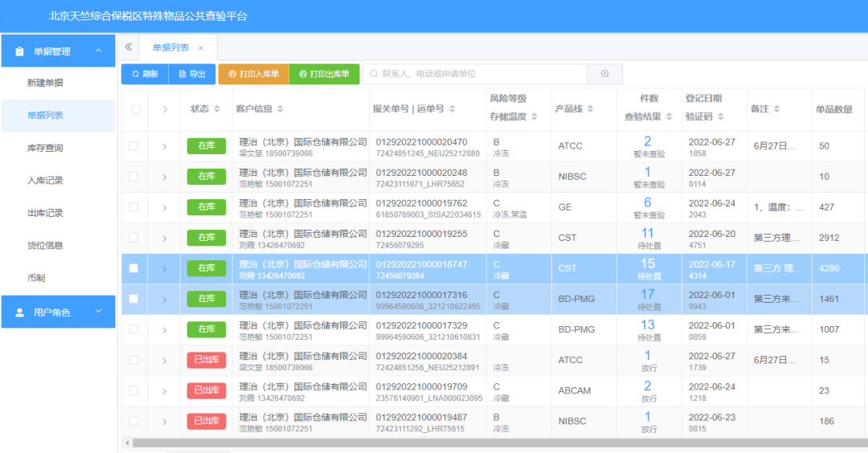This screenshot has height=453, width=868.
Task: Check row 01292022100001​8747 checkbox
Action: pyautogui.click(x=133, y=268)
